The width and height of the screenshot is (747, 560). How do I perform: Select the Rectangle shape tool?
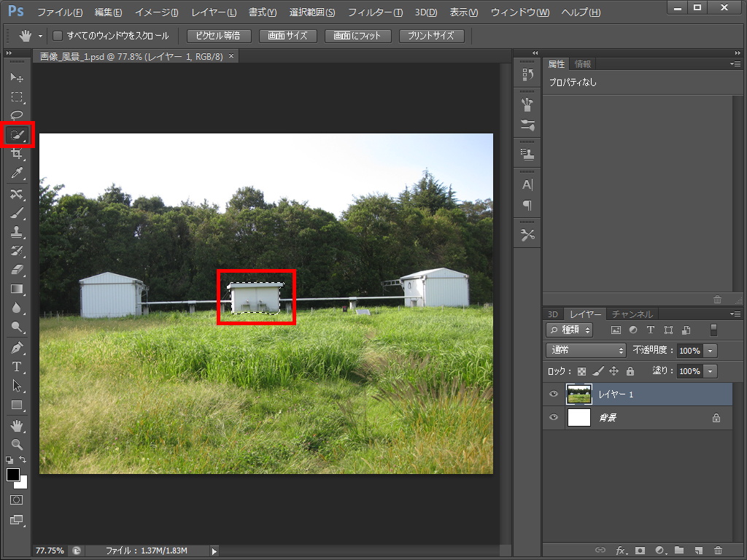tap(18, 405)
